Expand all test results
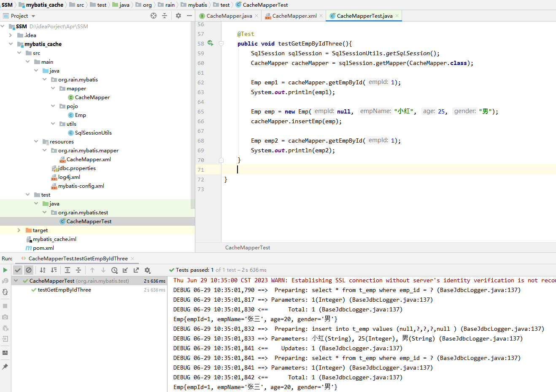The image size is (556, 392). (67, 270)
